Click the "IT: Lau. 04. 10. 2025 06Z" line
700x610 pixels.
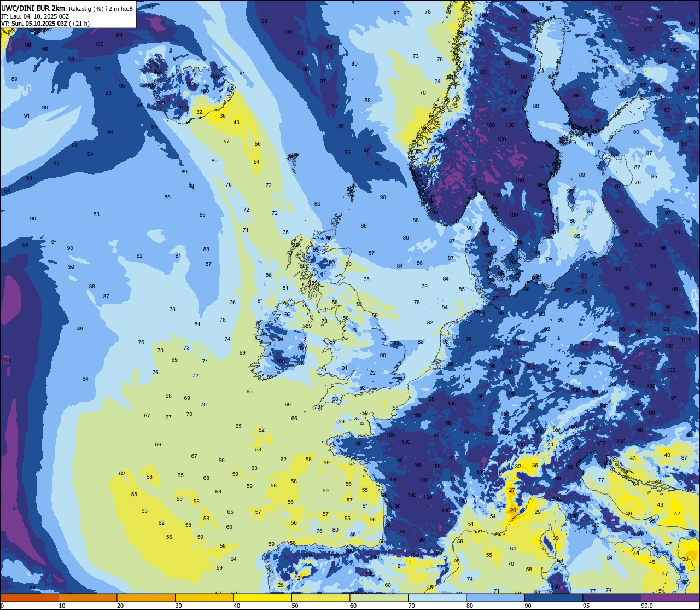(35, 16)
